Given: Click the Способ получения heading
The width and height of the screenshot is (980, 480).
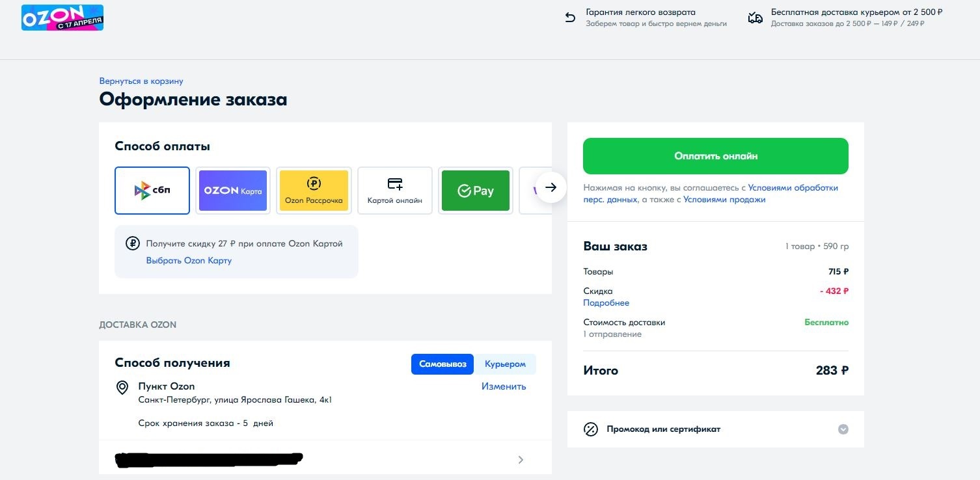Looking at the screenshot, I should [172, 363].
